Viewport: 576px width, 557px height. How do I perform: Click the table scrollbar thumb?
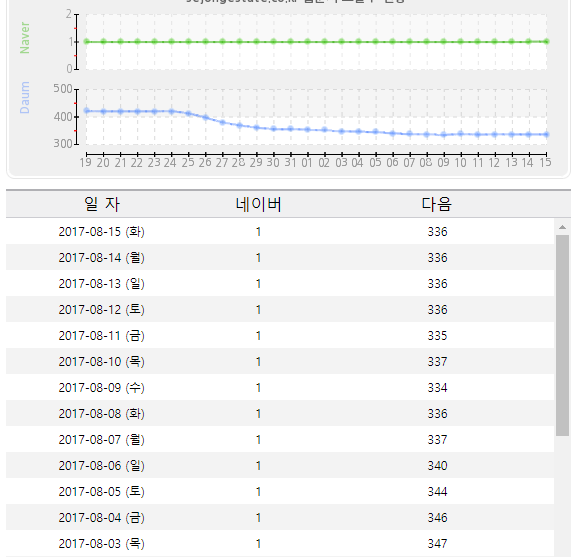[562, 335]
